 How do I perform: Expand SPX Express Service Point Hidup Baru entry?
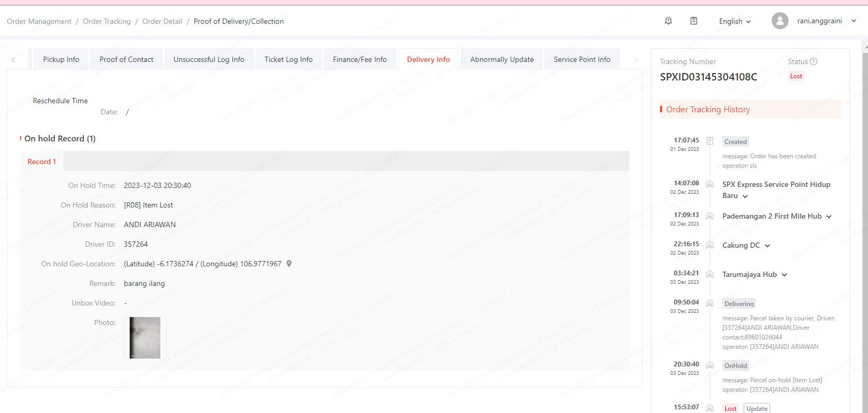click(x=745, y=196)
